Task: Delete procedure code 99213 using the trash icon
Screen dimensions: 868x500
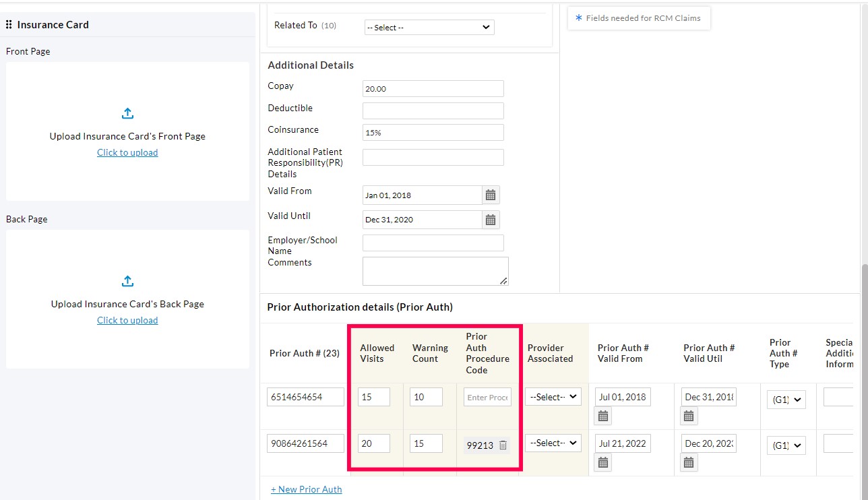Action: (x=502, y=445)
